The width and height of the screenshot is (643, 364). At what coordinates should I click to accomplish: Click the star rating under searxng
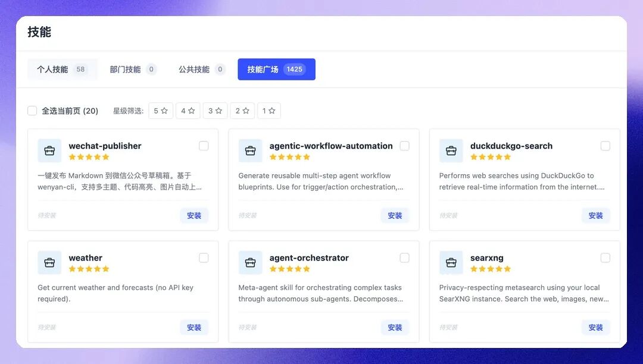[491, 269]
